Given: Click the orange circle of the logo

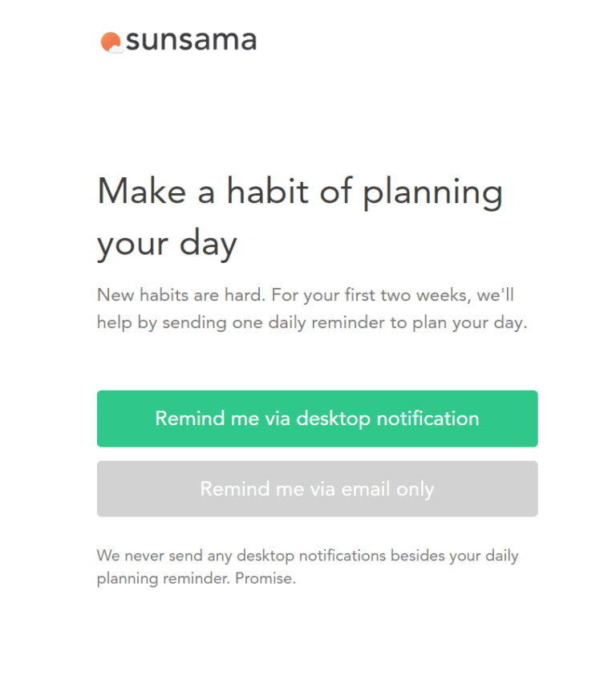Looking at the screenshot, I should pos(108,38).
